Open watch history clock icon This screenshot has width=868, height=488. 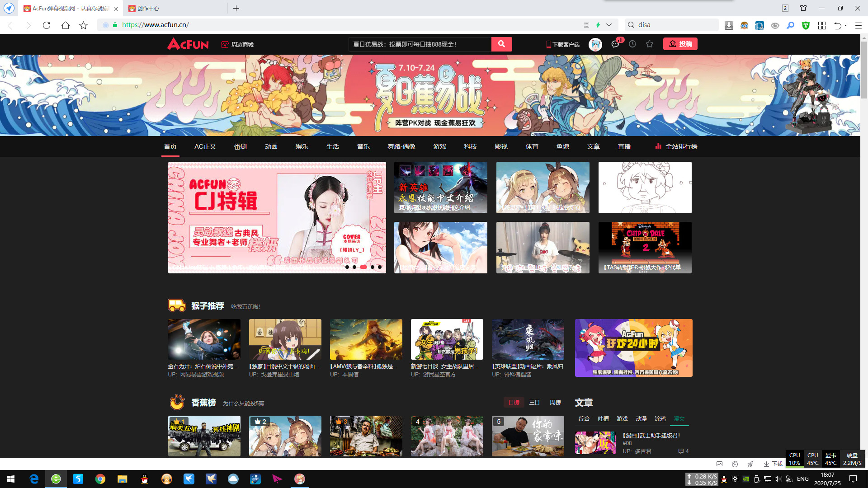[632, 44]
